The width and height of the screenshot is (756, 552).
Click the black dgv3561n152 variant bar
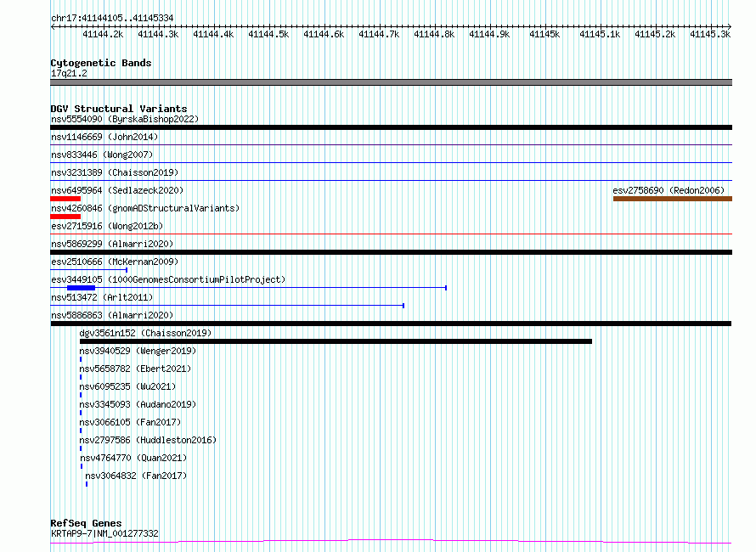(336, 341)
